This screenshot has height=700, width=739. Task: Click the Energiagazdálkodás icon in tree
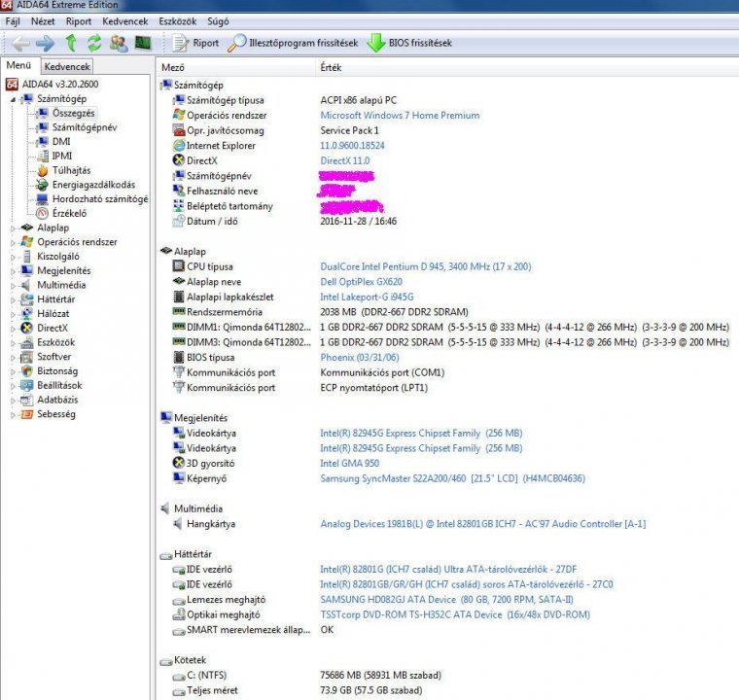pyautogui.click(x=43, y=185)
